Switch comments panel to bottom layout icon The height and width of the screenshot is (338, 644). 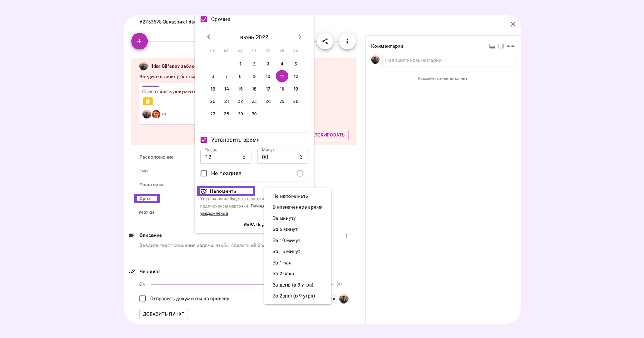[492, 46]
